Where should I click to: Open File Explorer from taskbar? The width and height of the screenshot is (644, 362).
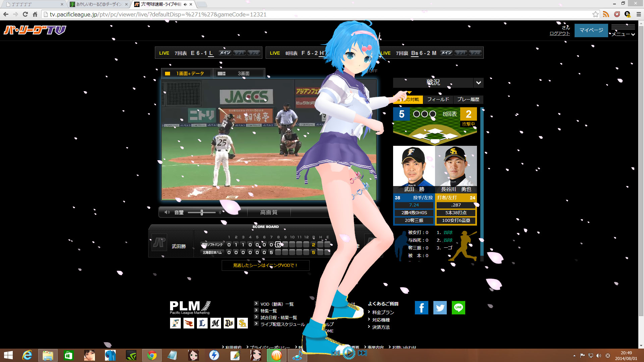(x=48, y=355)
